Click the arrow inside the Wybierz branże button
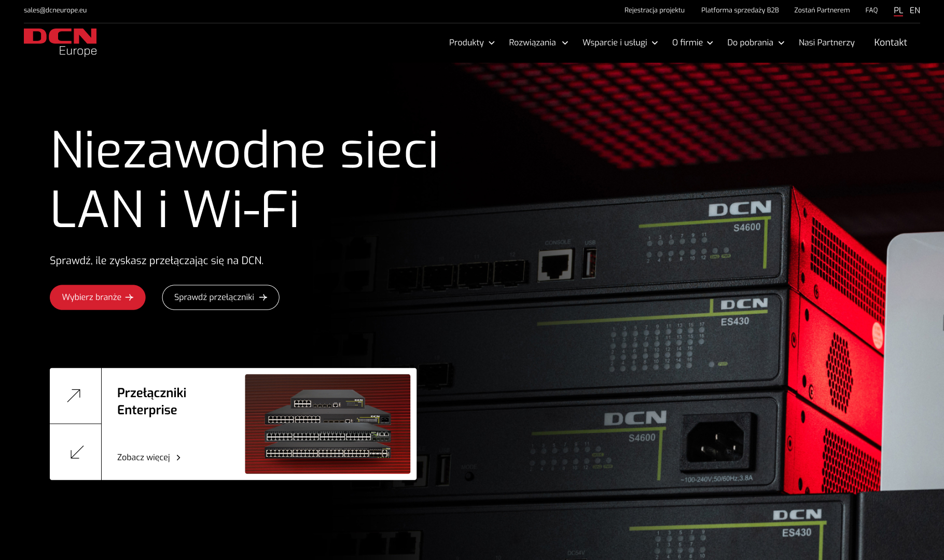Viewport: 944px width, 560px height. pos(130,298)
